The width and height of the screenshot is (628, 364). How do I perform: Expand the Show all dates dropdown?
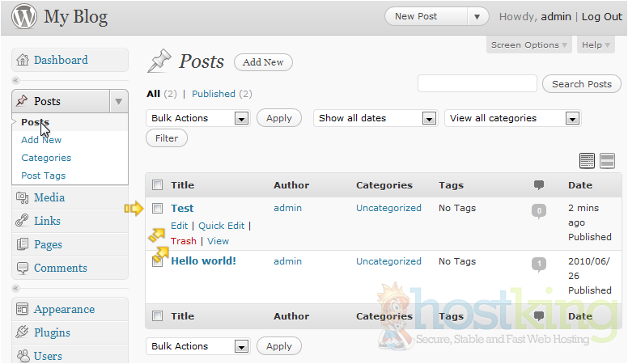tap(376, 118)
